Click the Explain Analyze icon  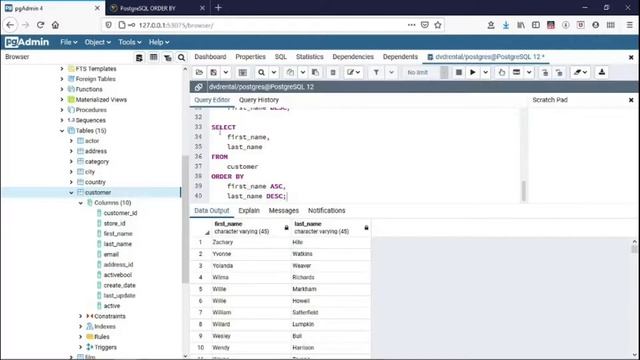pos(516,72)
